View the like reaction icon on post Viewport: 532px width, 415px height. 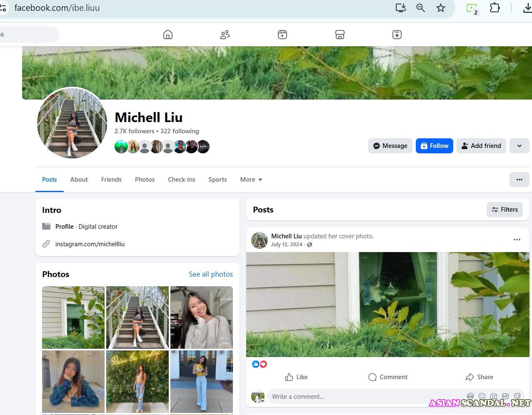256,364
